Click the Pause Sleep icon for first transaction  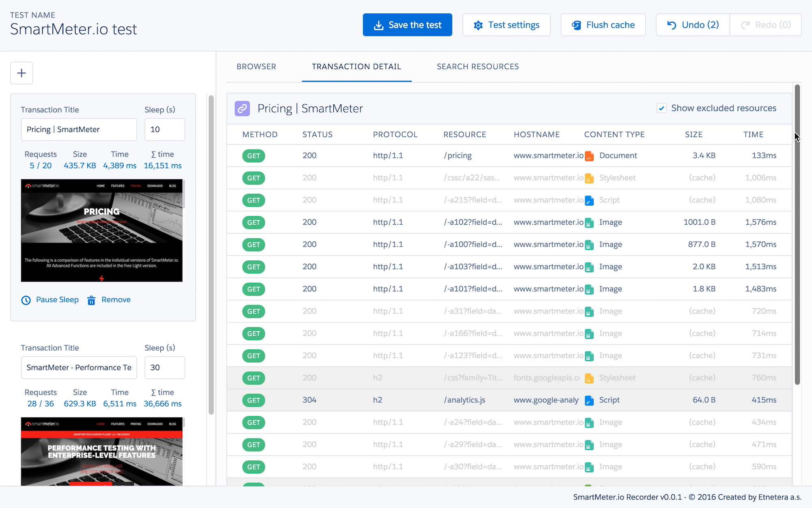(25, 300)
